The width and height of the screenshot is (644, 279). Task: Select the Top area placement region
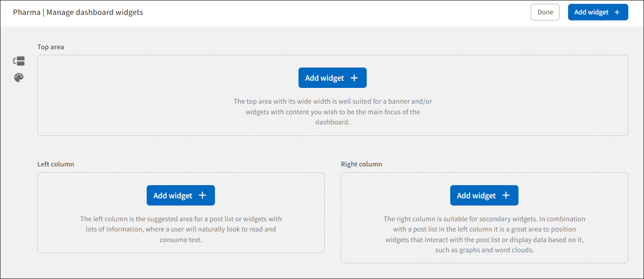click(x=332, y=95)
